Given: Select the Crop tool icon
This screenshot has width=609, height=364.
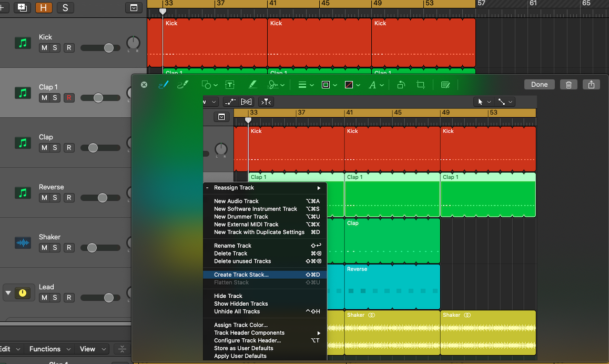Looking at the screenshot, I should click(x=421, y=85).
